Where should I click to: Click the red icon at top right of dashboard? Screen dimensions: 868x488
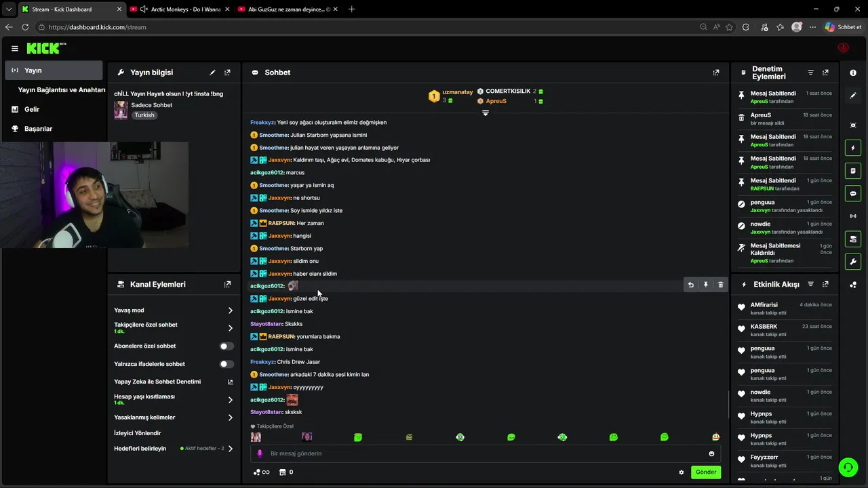click(844, 48)
